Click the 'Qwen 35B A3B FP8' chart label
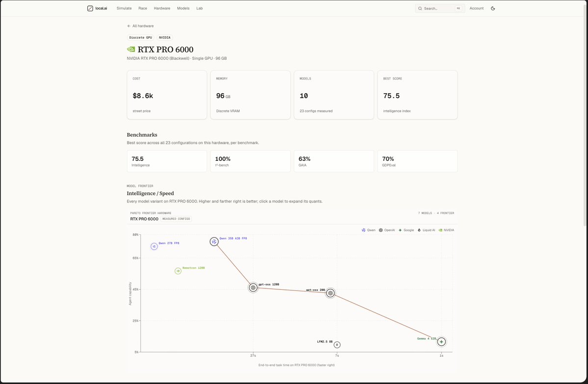 [233, 238]
